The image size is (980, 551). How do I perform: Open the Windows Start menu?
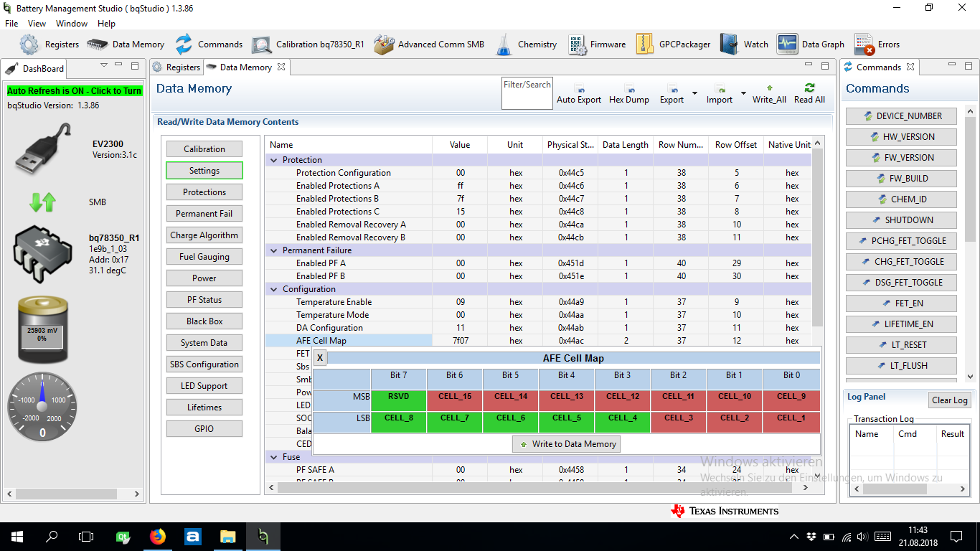click(x=17, y=536)
